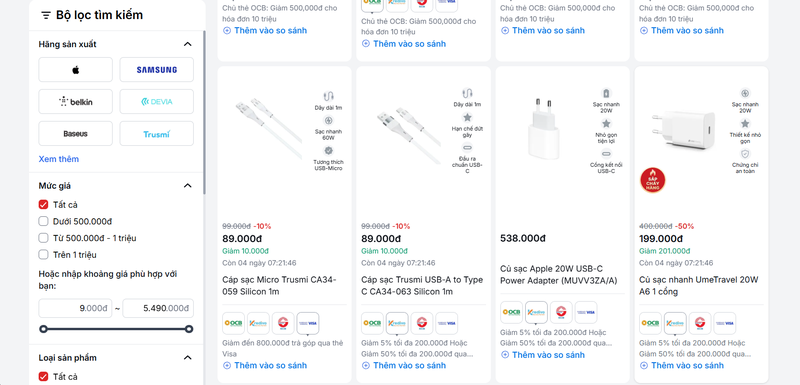Click OCB payment icon under Trusmi Micro cable

click(x=234, y=323)
